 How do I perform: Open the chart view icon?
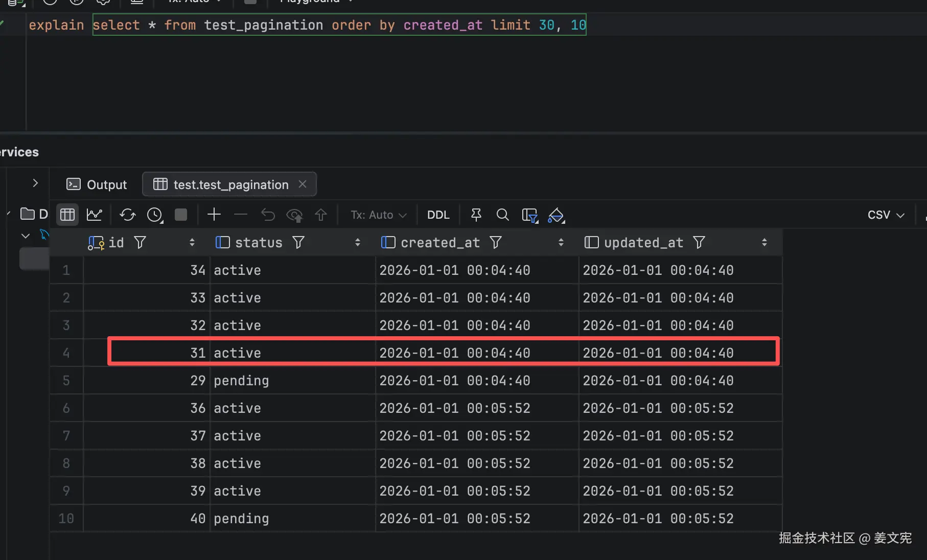(95, 215)
